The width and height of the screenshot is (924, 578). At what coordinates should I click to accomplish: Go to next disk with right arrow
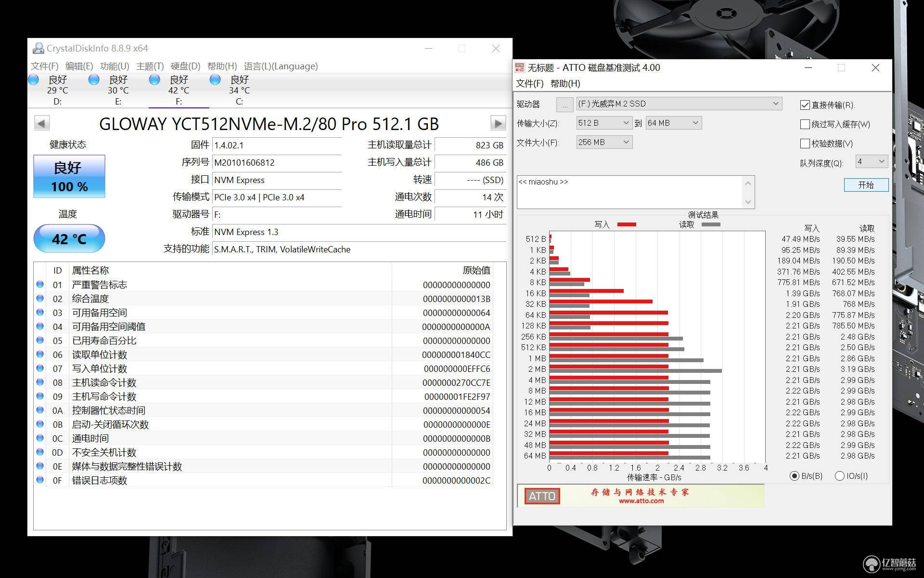click(498, 123)
